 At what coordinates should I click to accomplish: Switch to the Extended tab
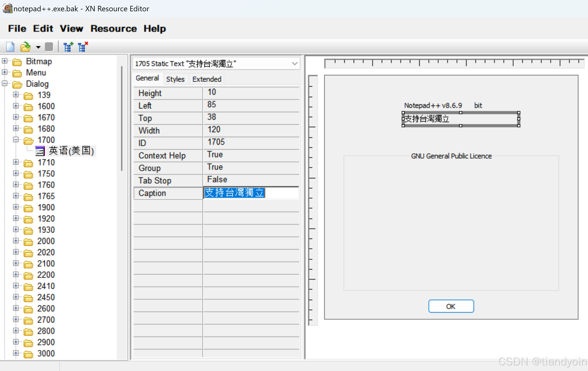pyautogui.click(x=207, y=79)
